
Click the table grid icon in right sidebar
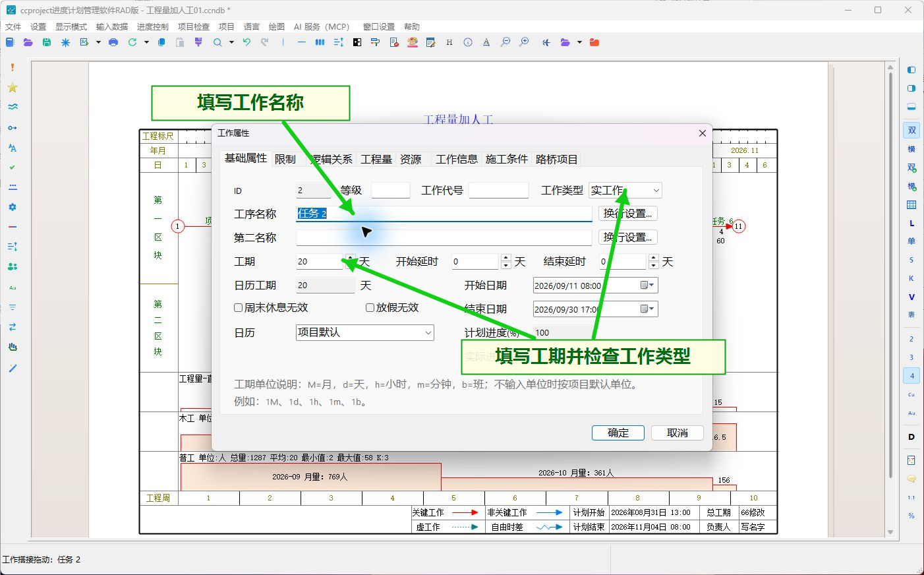911,205
